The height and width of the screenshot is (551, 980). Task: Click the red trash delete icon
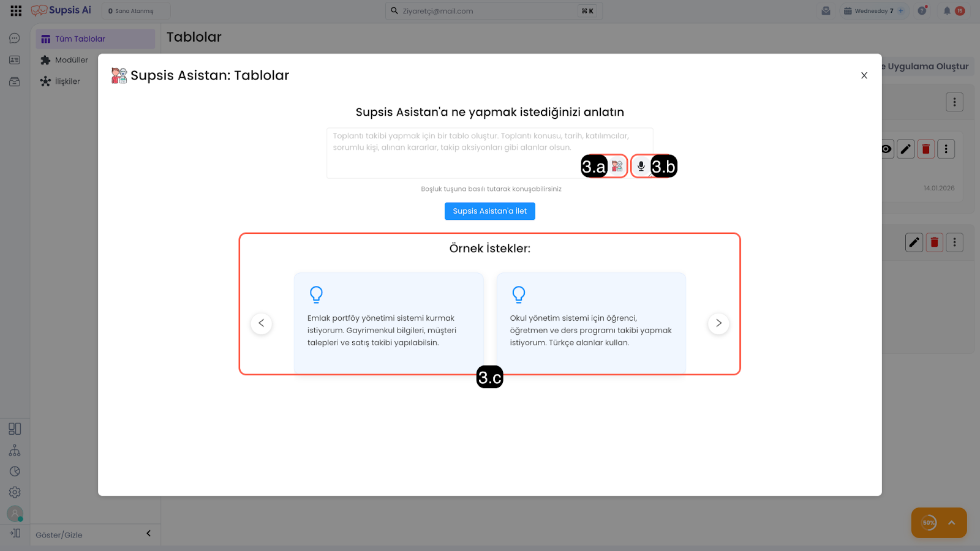click(925, 149)
